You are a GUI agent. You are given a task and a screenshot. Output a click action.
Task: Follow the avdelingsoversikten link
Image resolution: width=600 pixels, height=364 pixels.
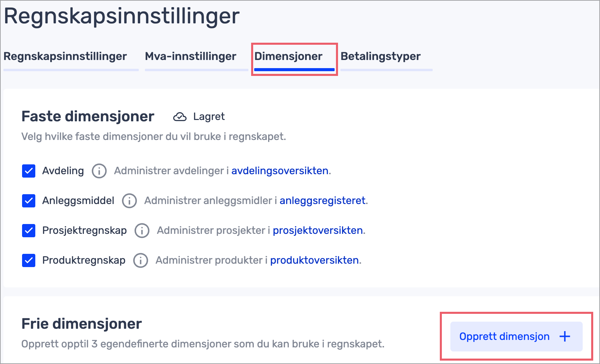(280, 171)
